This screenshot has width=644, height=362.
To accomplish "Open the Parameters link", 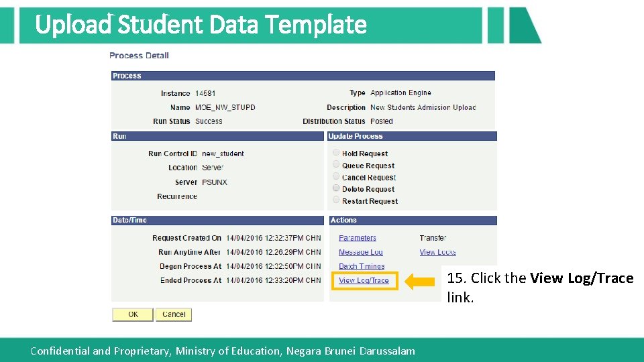I will pos(358,237).
